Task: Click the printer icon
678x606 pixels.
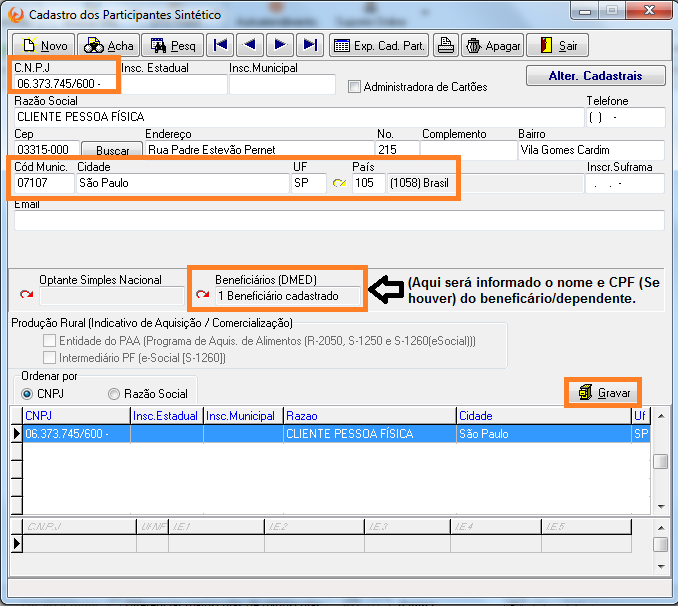Action: (x=444, y=46)
